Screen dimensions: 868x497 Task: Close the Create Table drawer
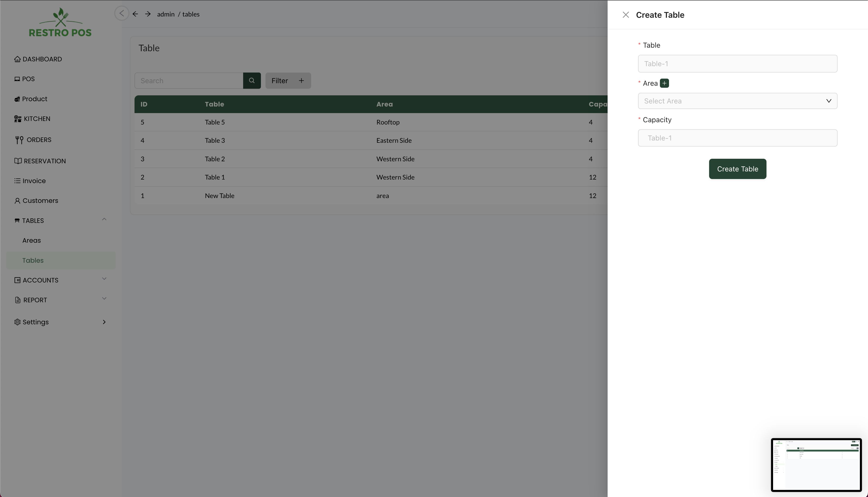point(625,15)
